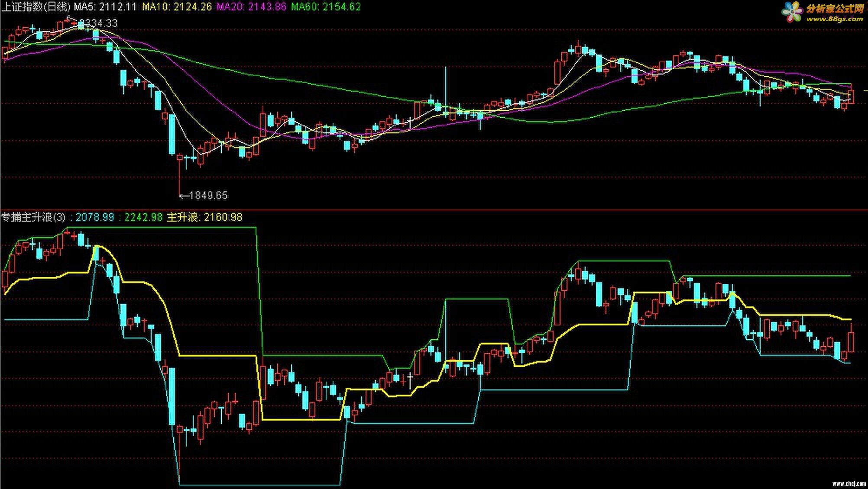Select the MA20: 2143.86 indicator label

point(251,7)
